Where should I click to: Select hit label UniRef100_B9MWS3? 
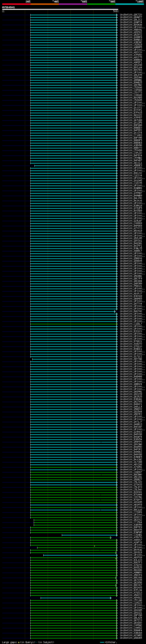tap(131, 40)
